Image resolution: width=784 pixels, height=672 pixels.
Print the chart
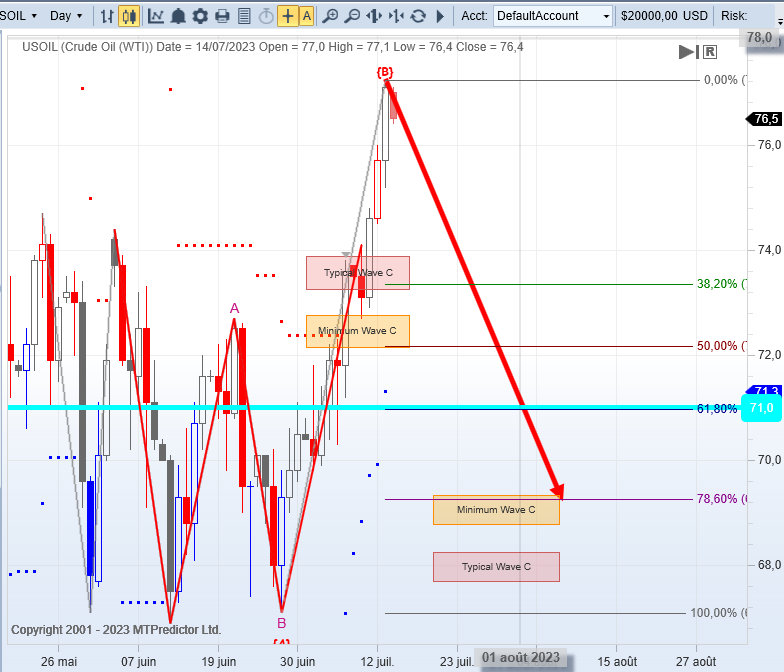(x=222, y=16)
